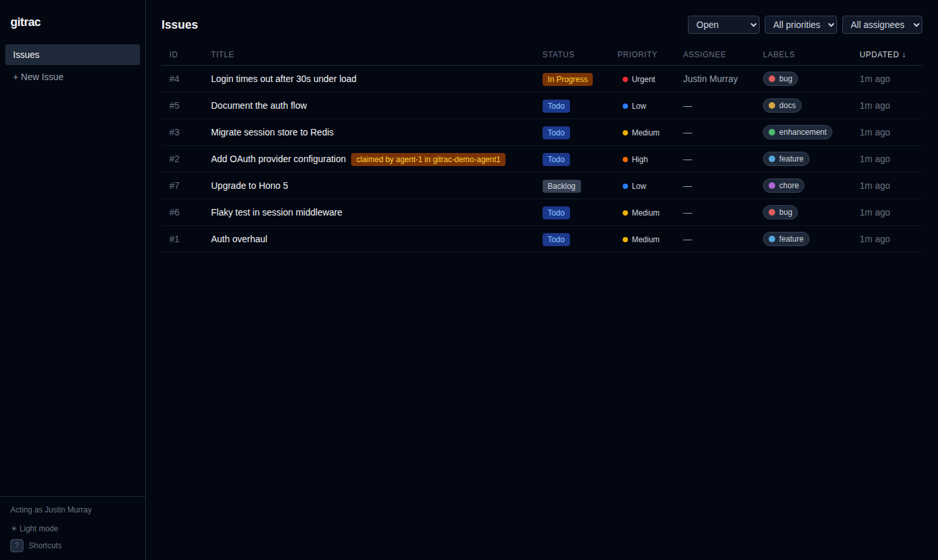The width and height of the screenshot is (938, 560).
Task: Click the TITLE column header
Action: pyautogui.click(x=222, y=55)
